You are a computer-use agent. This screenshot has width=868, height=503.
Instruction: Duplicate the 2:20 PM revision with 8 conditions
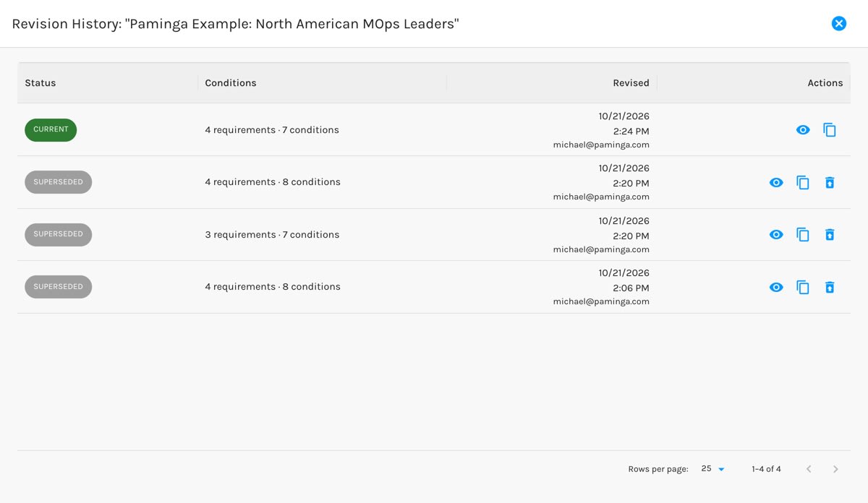point(803,183)
